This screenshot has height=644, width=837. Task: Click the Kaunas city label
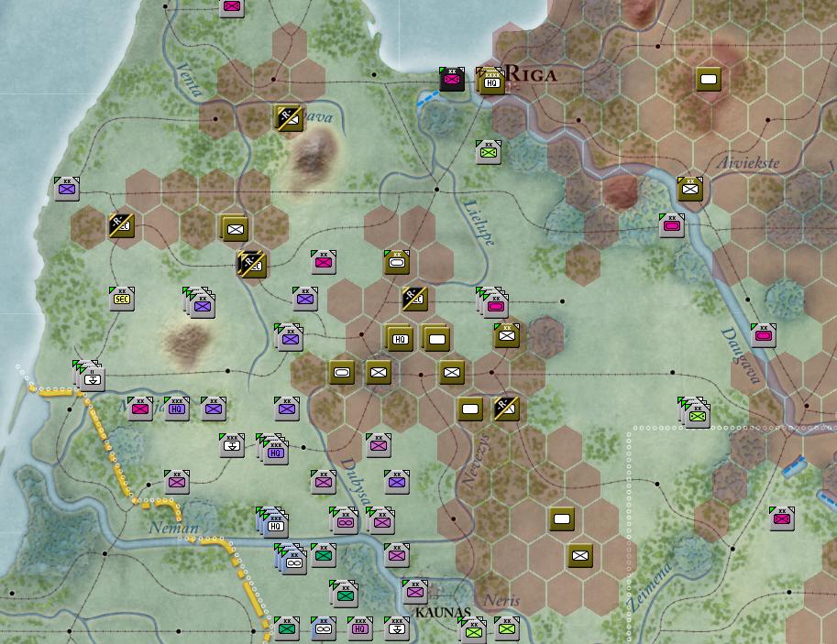443,612
